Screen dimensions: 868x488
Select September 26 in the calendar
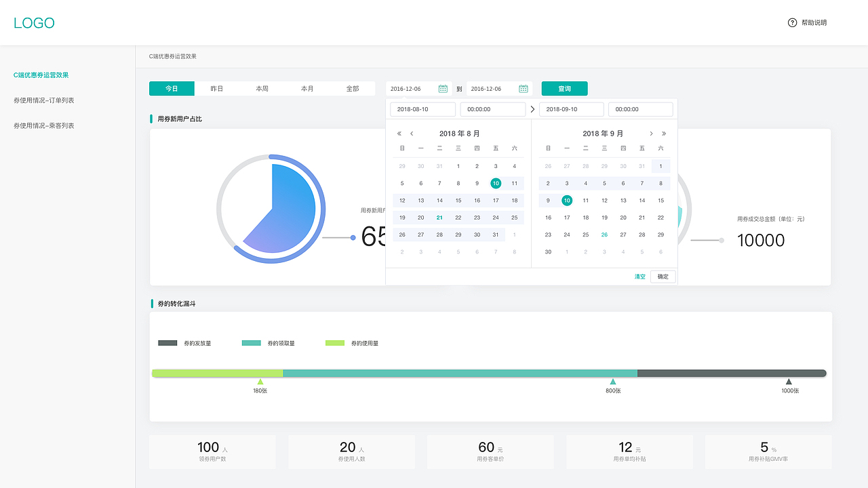click(604, 235)
